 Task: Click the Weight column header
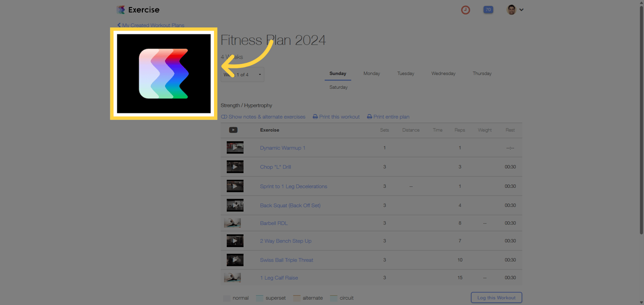[x=485, y=130]
